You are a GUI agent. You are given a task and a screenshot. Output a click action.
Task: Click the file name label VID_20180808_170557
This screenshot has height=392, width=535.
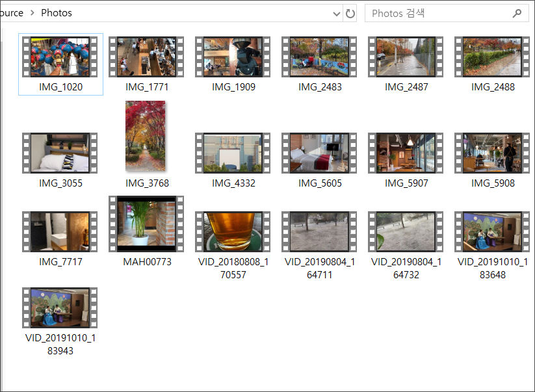click(x=233, y=268)
